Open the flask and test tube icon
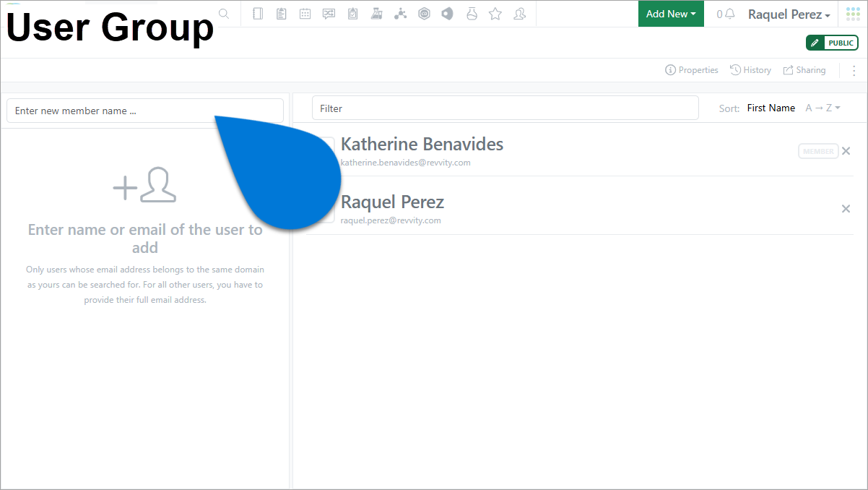 pyautogui.click(x=376, y=14)
